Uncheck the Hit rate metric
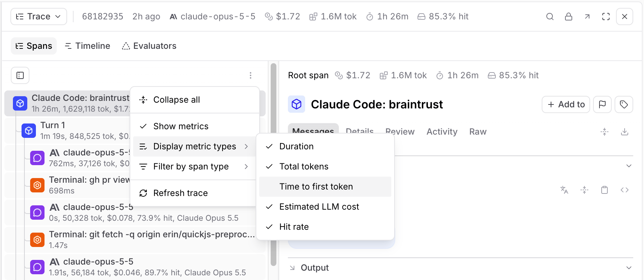644x280 pixels. point(325,227)
